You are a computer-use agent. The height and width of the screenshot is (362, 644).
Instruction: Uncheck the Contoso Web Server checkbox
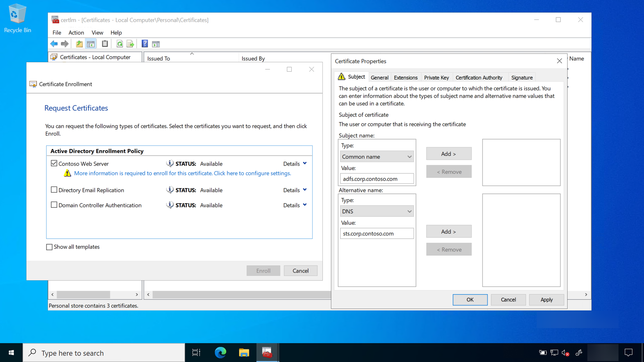(54, 163)
